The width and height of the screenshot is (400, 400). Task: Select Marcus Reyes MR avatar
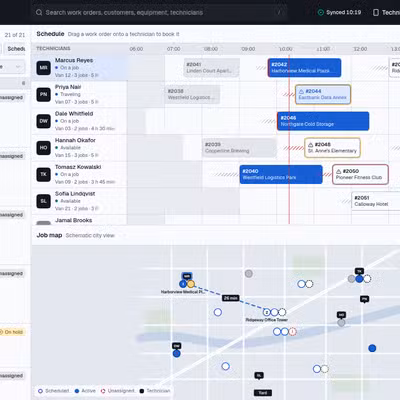44,68
